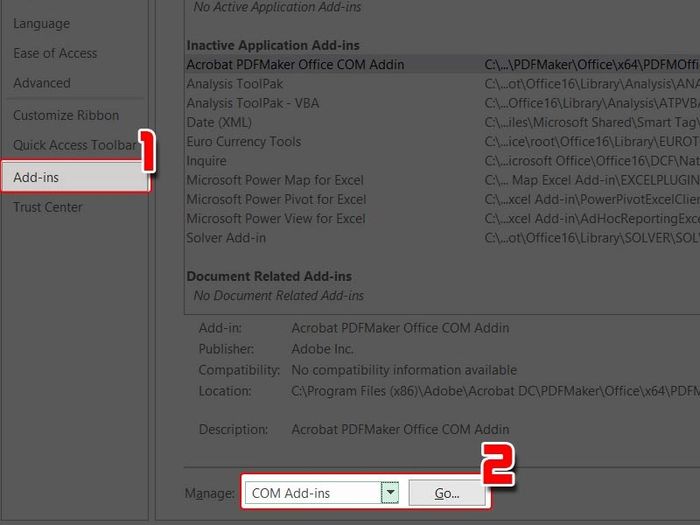Select the Inquire add-in
700x525 pixels.
pyautogui.click(x=206, y=161)
